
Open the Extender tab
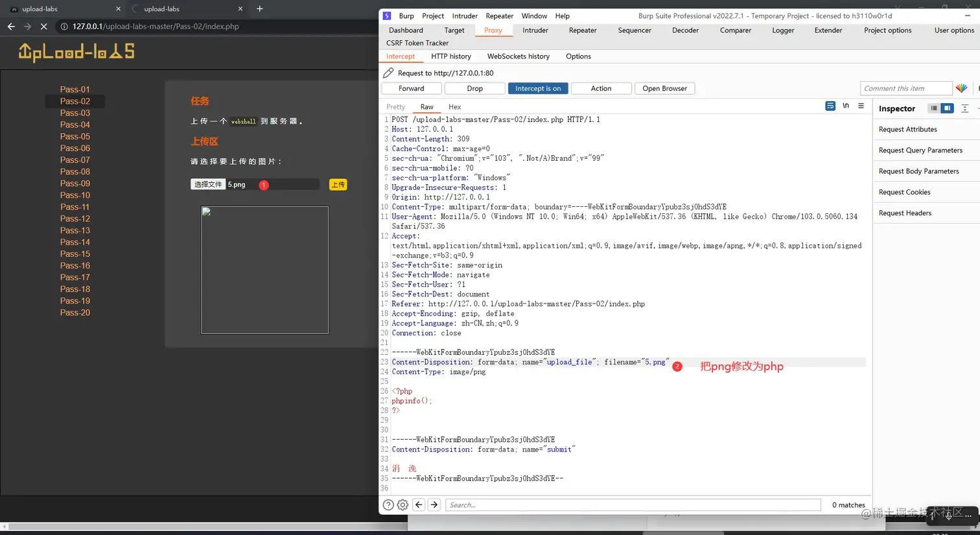tap(828, 30)
